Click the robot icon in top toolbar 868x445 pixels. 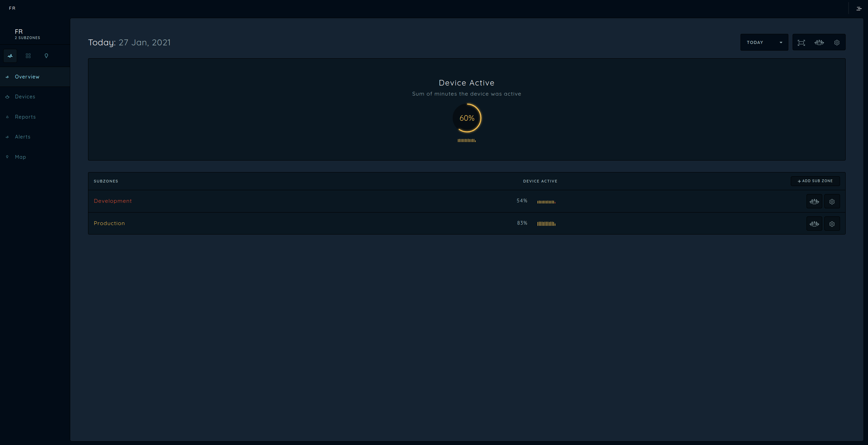819,43
